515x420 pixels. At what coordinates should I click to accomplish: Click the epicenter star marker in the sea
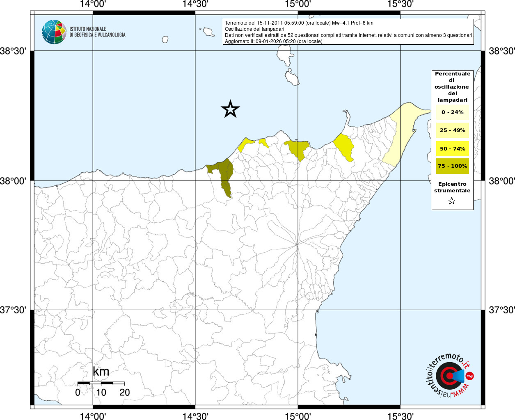pos(230,109)
